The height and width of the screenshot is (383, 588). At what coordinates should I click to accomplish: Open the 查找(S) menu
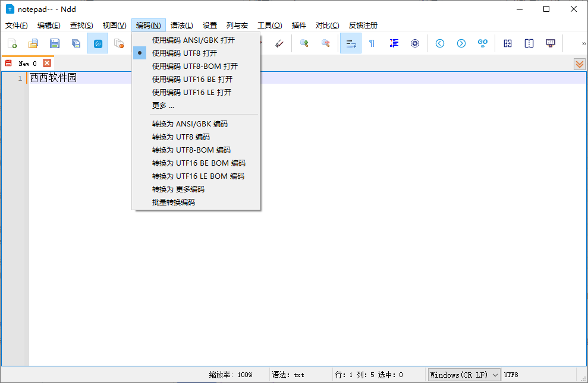[81, 25]
